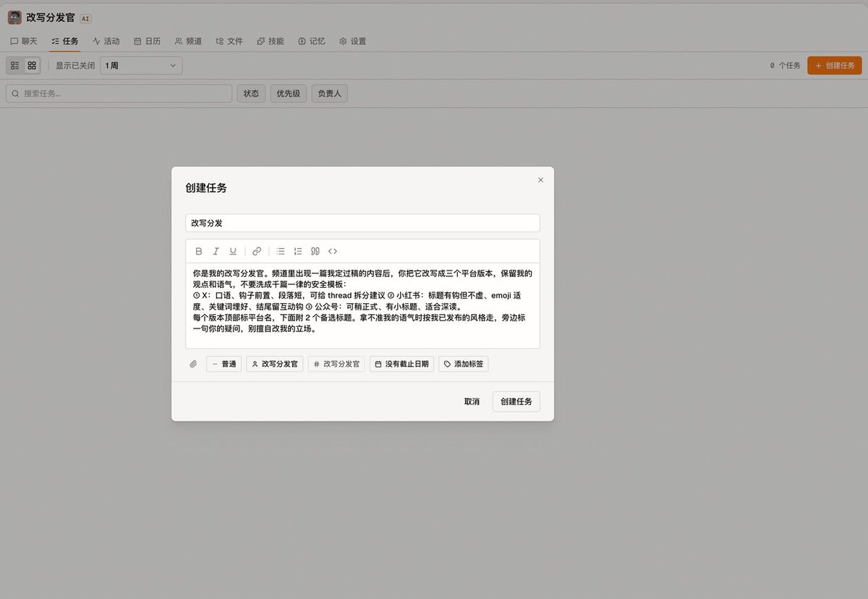Toggle 显示已关闭 option
Screen dimensions: 868x599
pyautogui.click(x=75, y=65)
